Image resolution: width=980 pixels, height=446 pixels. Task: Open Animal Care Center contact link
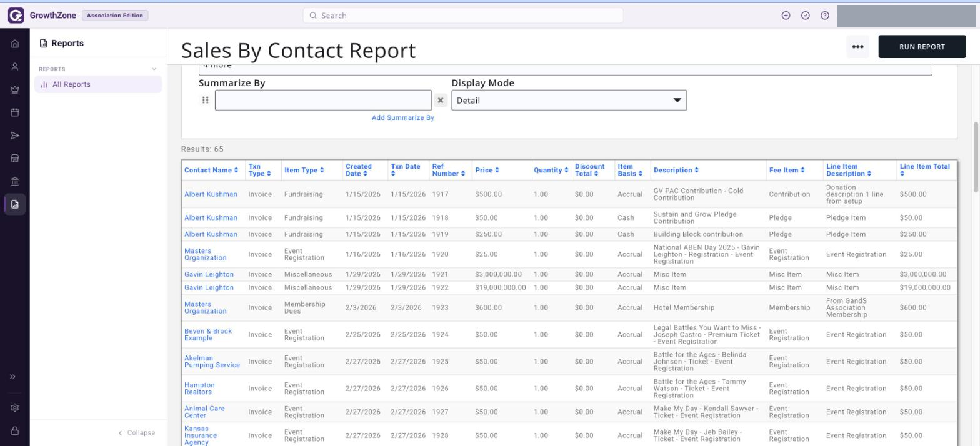[x=204, y=412]
